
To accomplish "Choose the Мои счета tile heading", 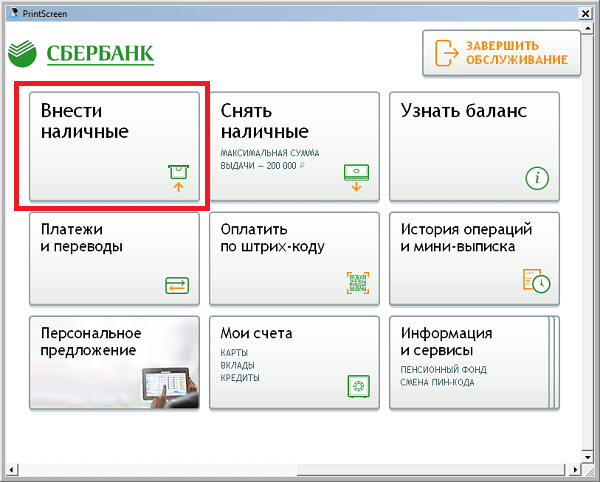I will coord(256,333).
